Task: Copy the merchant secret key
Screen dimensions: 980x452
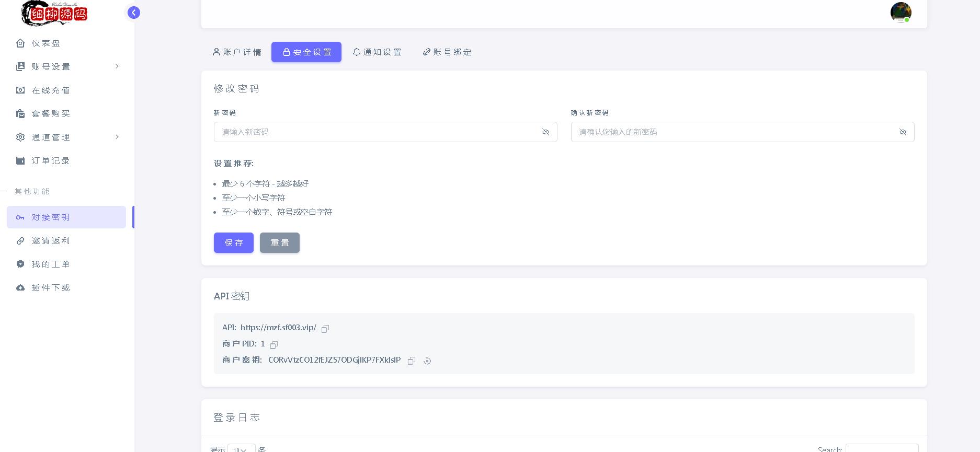Action: [412, 361]
